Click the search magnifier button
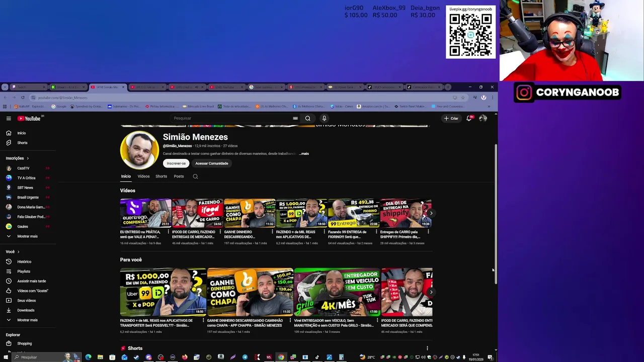644x362 pixels. tap(308, 119)
